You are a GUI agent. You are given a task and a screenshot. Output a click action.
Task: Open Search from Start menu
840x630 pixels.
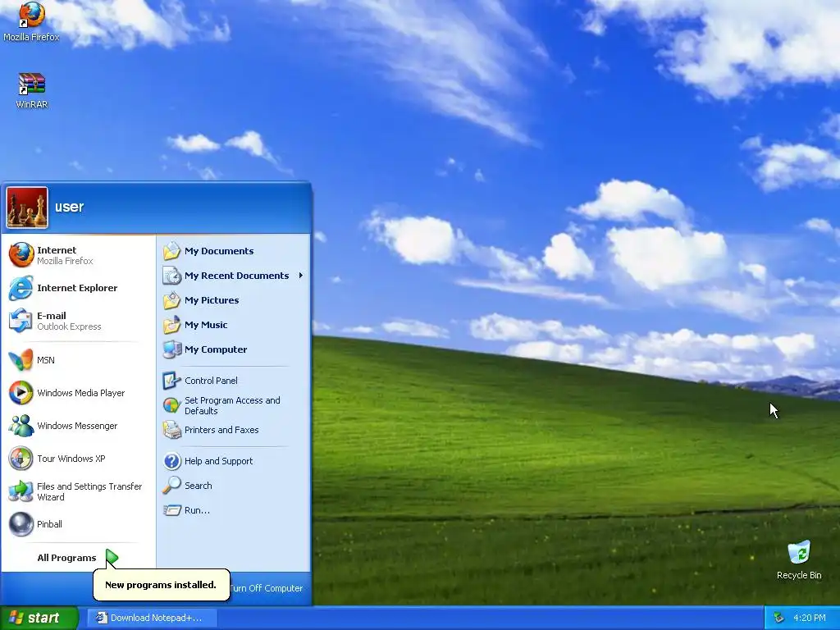(234, 486)
